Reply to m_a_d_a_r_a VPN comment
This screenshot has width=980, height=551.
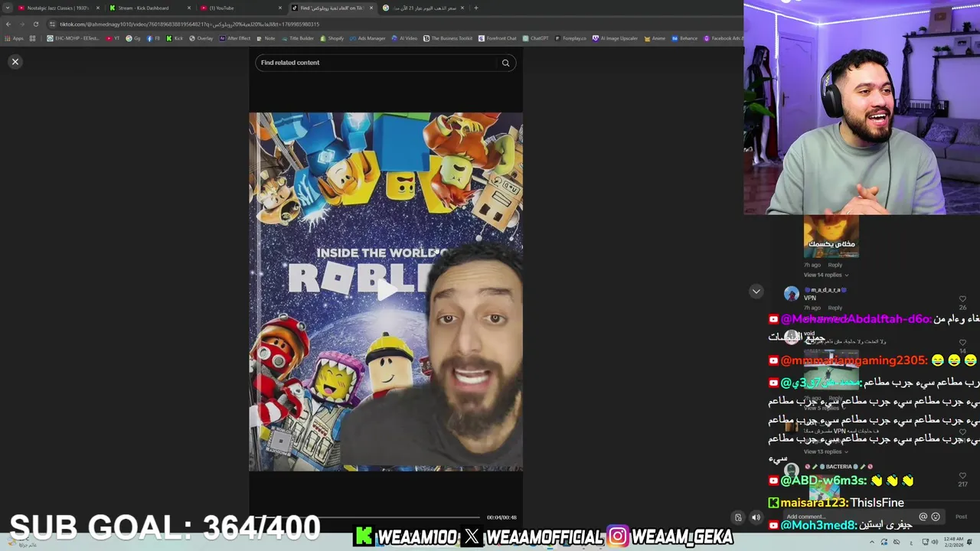[x=835, y=308]
